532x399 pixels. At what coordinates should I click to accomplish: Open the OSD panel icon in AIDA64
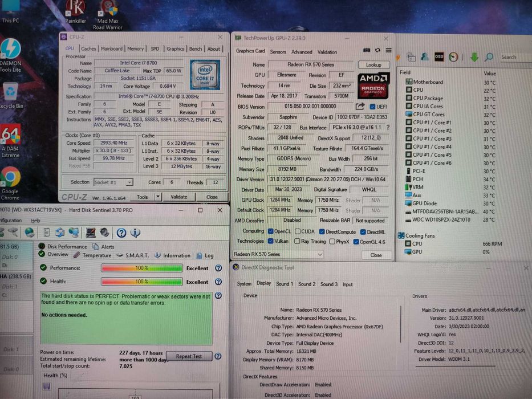(438, 56)
